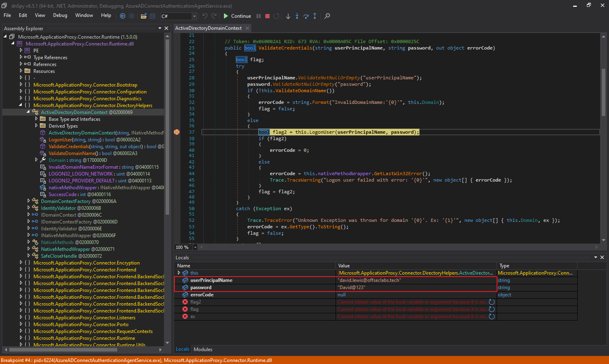Screen dimensions: 609x364
Task: Click the userPrincipalName value cell
Action: (416, 280)
